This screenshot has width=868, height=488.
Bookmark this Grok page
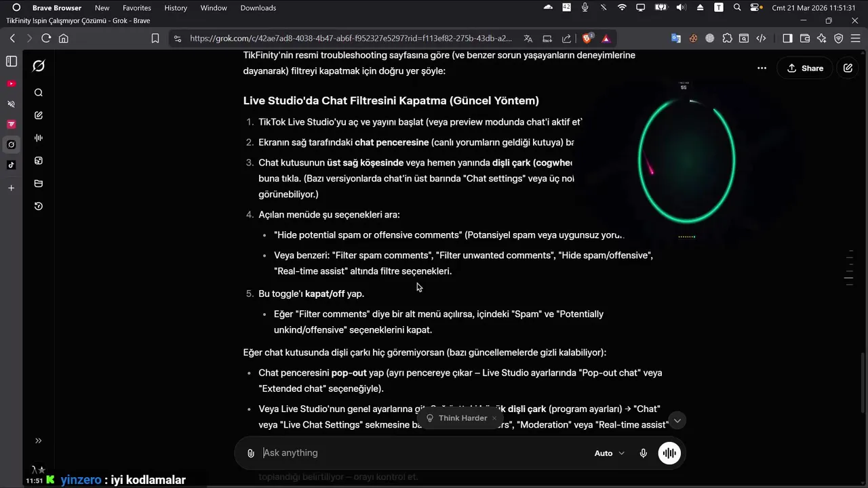coord(155,39)
